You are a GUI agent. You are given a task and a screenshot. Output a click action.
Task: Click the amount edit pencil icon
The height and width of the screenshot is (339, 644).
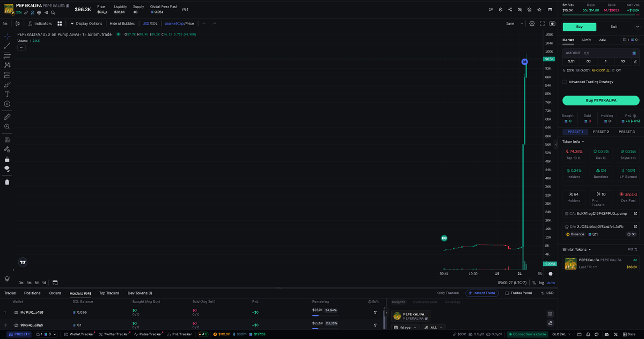[635, 61]
